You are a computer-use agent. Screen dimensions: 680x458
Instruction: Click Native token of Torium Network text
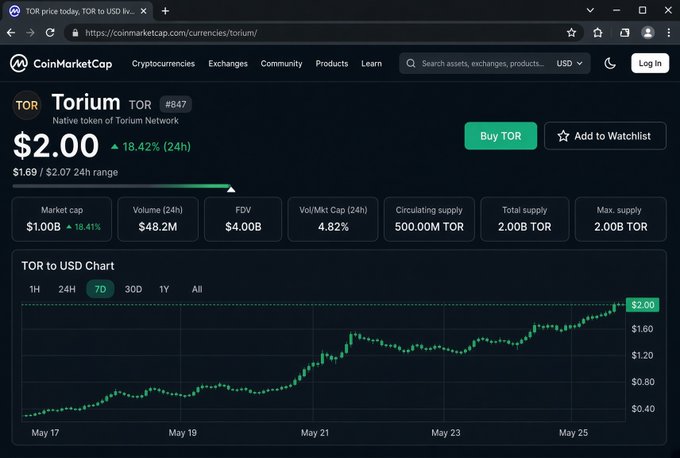point(115,121)
